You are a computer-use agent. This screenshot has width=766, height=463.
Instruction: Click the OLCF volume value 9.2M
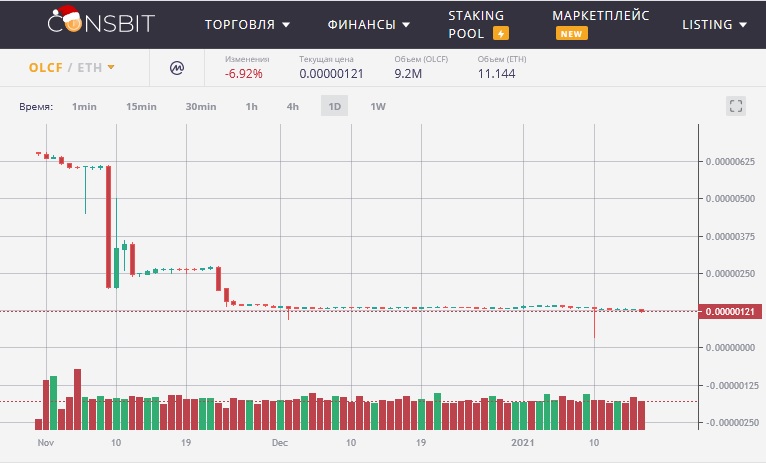408,74
